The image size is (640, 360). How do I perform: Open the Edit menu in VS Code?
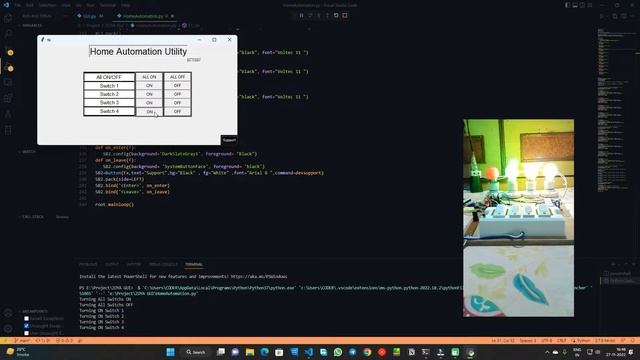pos(29,5)
